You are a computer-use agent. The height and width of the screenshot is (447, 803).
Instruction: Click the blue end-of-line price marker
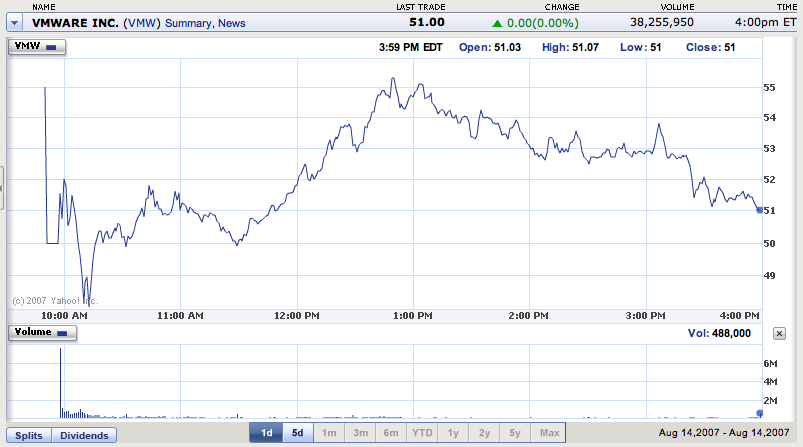click(760, 210)
